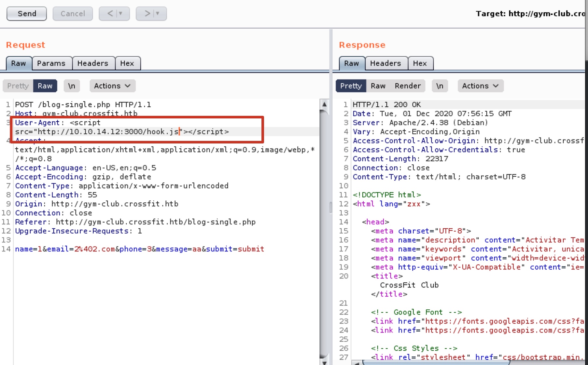Switch to Request Raw tab
The width and height of the screenshot is (588, 365).
[x=19, y=63]
